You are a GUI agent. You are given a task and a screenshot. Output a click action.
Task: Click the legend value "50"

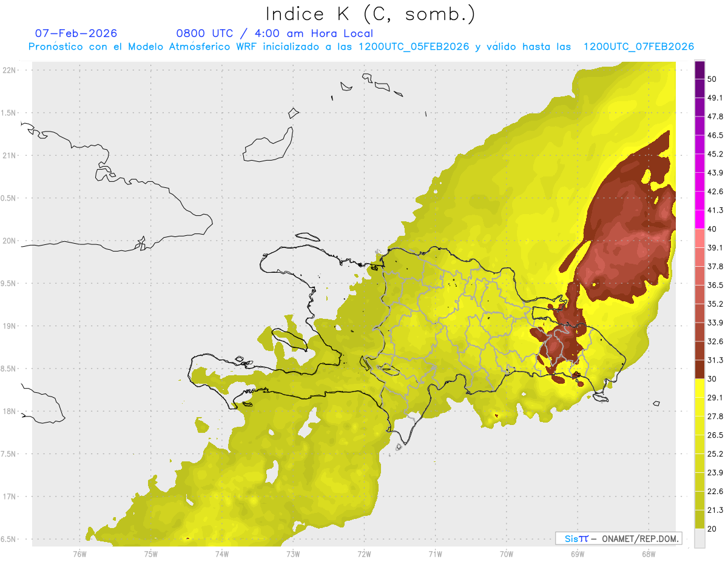[x=712, y=79]
